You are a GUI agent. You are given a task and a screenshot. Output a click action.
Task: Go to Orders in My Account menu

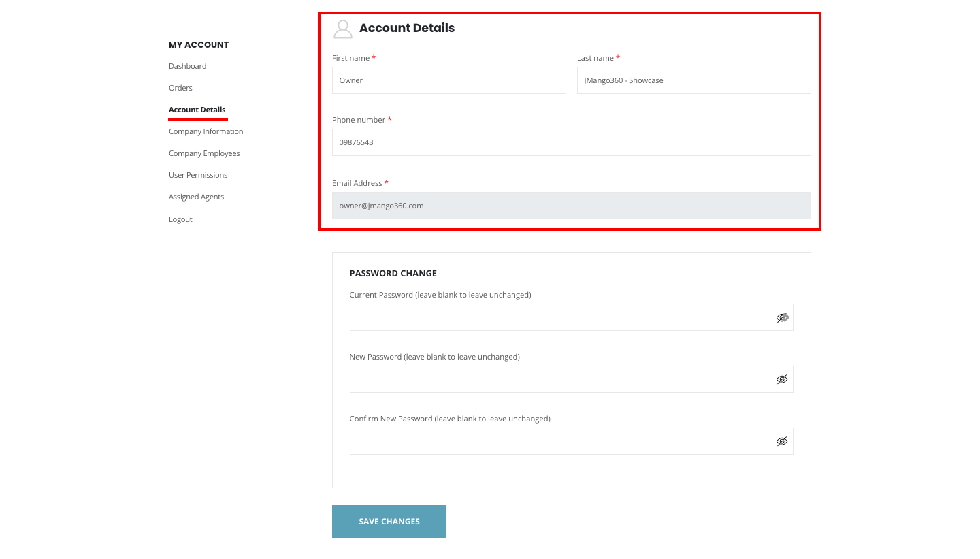click(180, 88)
